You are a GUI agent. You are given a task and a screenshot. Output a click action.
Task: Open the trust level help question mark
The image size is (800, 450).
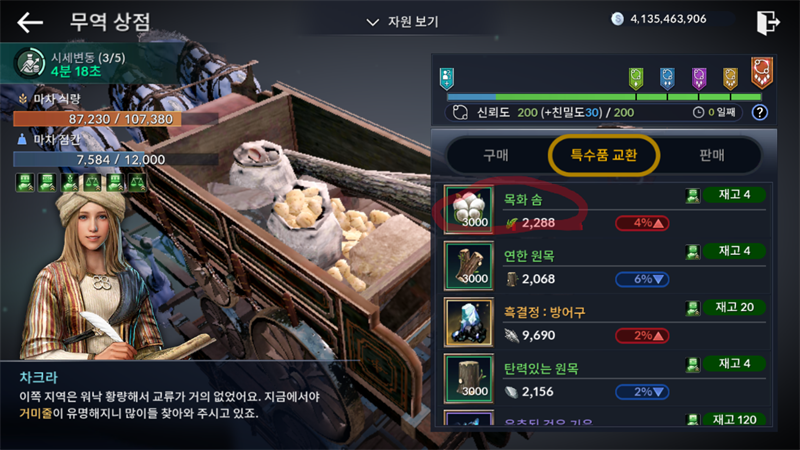click(x=760, y=112)
